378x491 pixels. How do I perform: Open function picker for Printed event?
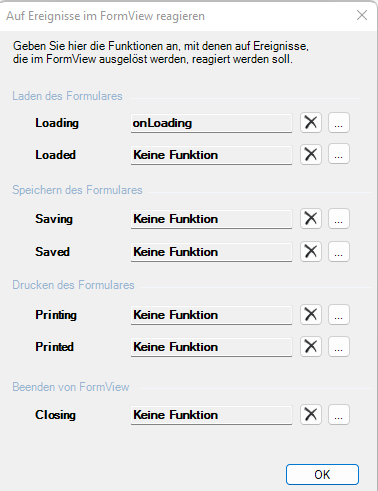pyautogui.click(x=339, y=346)
